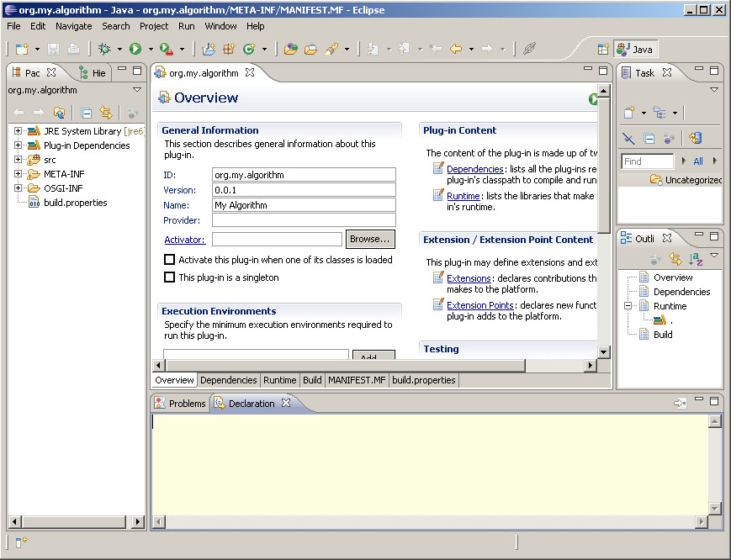Click Collapse All icon in Task List
Viewport: 731px width, 560px height.
click(649, 139)
